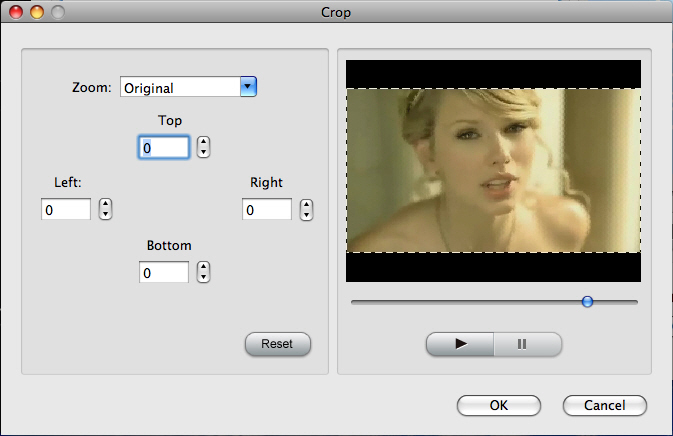Decrease the Bottom crop value
The image size is (673, 436).
click(x=203, y=277)
